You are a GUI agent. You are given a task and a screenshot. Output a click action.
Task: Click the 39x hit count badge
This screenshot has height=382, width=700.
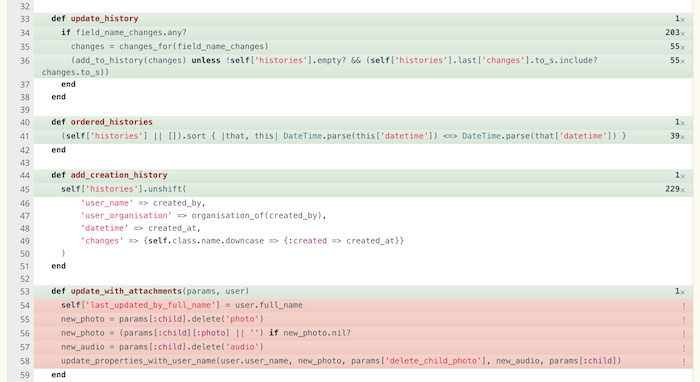(x=677, y=136)
